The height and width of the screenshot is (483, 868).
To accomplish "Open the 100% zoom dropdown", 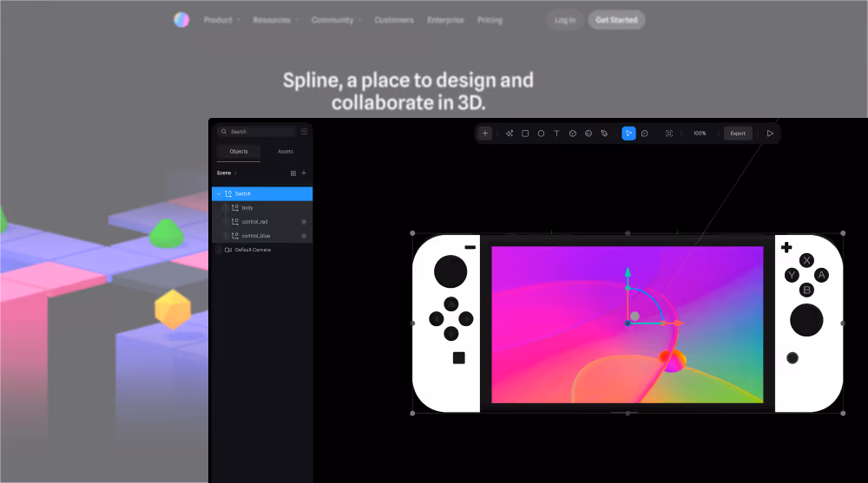I will coord(700,134).
